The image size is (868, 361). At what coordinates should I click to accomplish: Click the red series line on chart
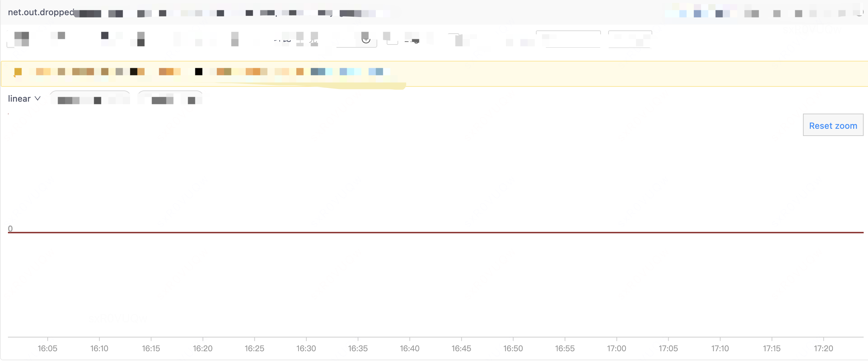pos(434,232)
